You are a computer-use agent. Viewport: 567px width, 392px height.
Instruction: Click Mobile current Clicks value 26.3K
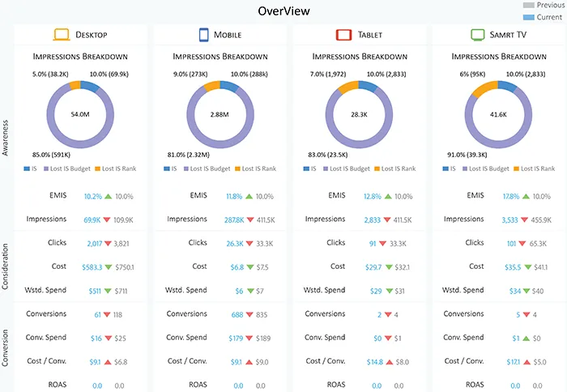pyautogui.click(x=235, y=244)
